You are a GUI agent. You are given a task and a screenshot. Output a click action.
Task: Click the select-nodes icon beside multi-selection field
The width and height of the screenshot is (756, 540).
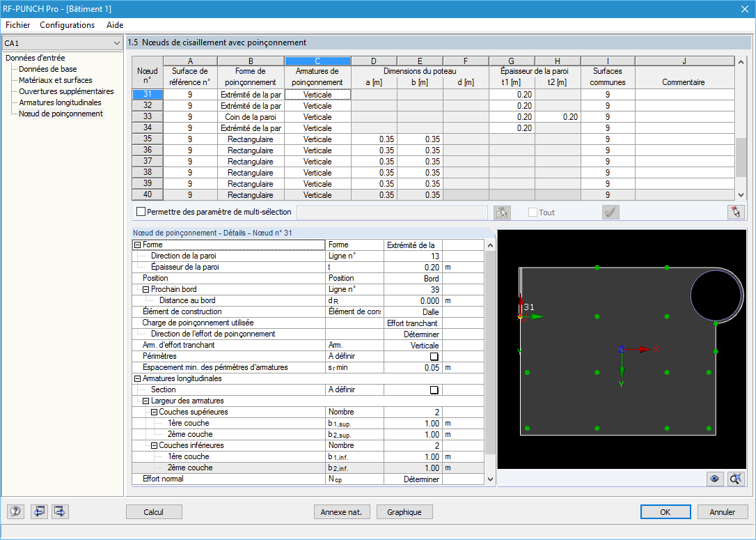(x=502, y=213)
